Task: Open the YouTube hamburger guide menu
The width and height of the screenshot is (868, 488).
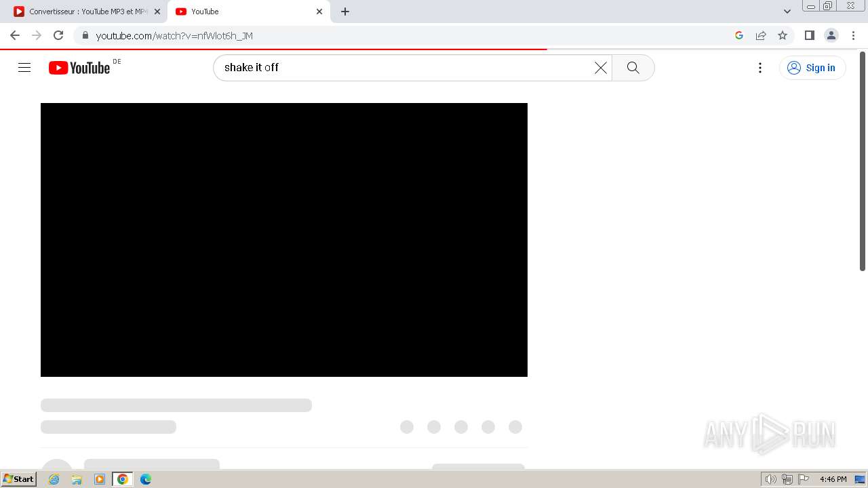Action: (x=24, y=67)
